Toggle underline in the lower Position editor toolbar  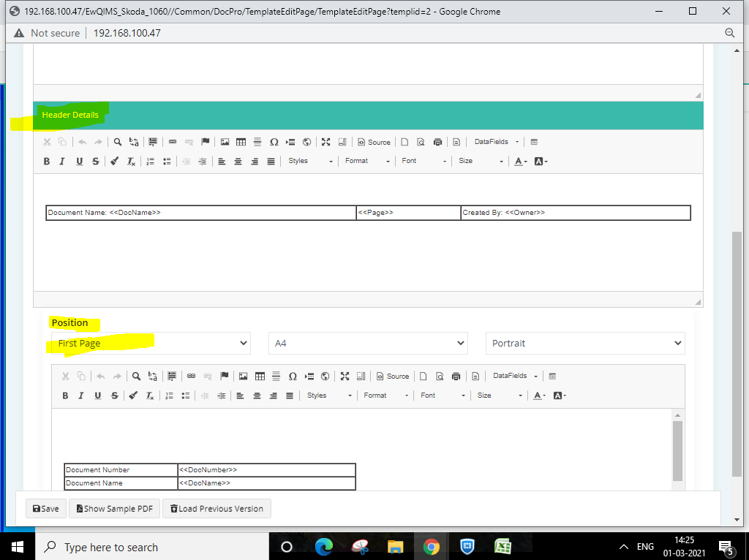click(98, 396)
